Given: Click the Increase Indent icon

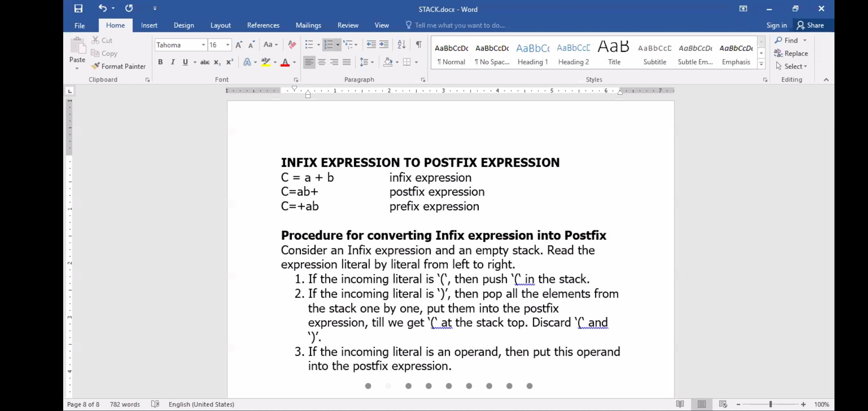Looking at the screenshot, I should click(x=384, y=45).
